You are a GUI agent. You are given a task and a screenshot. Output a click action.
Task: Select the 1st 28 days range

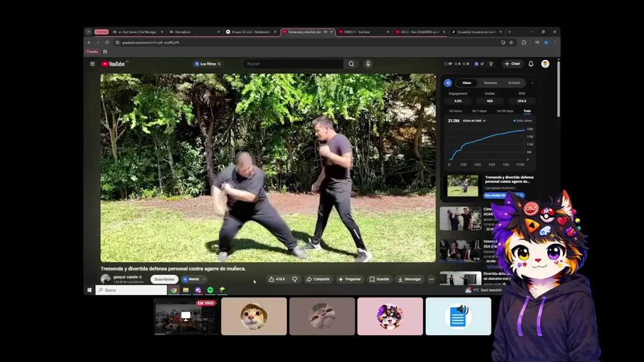505,111
